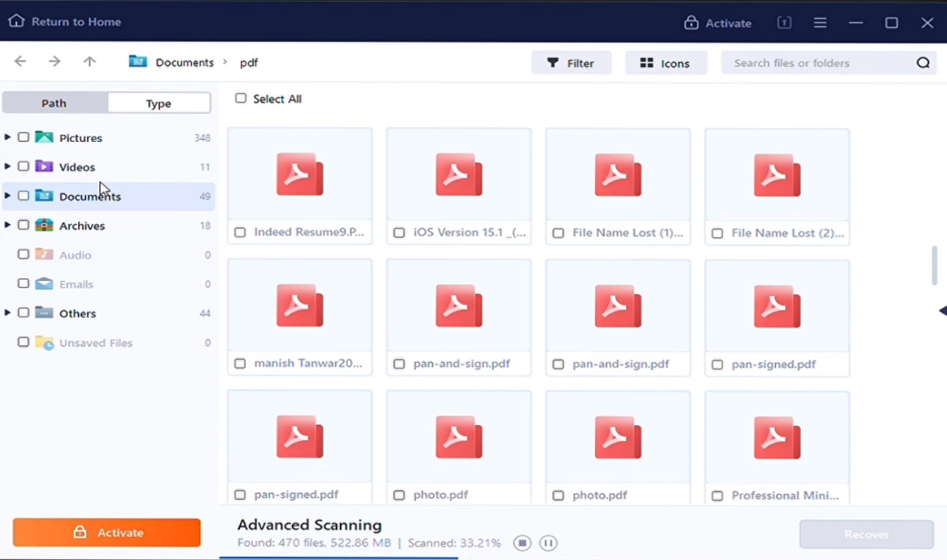Select the Path tab
The height and width of the screenshot is (560, 947).
pos(54,103)
